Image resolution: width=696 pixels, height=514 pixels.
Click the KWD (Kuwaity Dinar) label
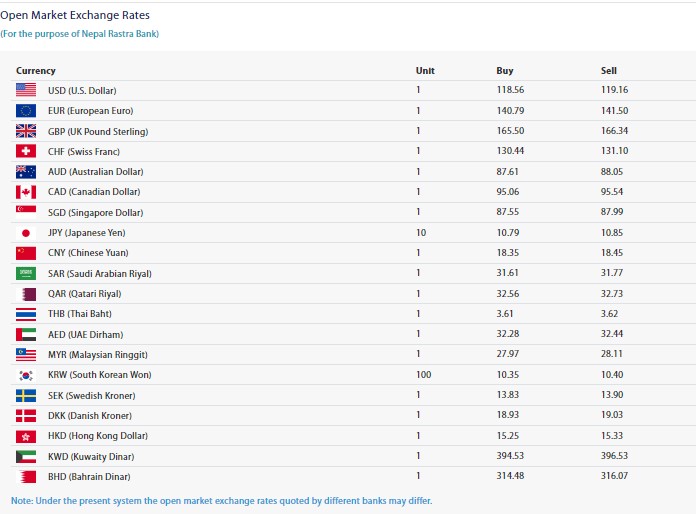click(x=89, y=456)
